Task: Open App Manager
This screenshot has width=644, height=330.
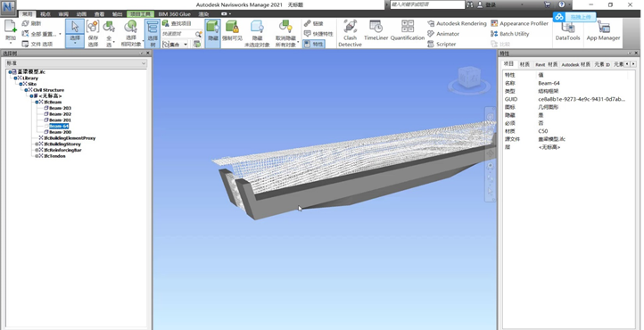Action: tap(603, 31)
